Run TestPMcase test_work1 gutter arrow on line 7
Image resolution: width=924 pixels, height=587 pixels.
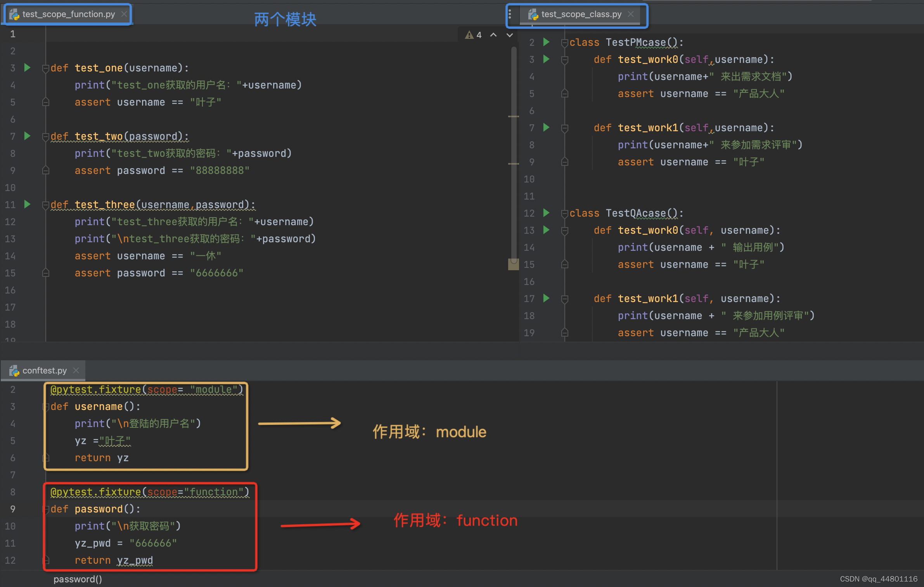point(546,127)
